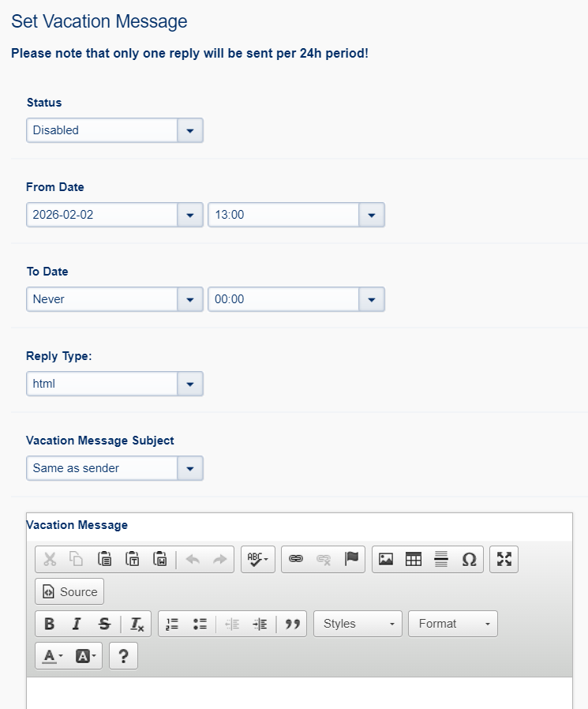Click the Source button
Viewport: 588px width, 709px height.
coord(69,591)
